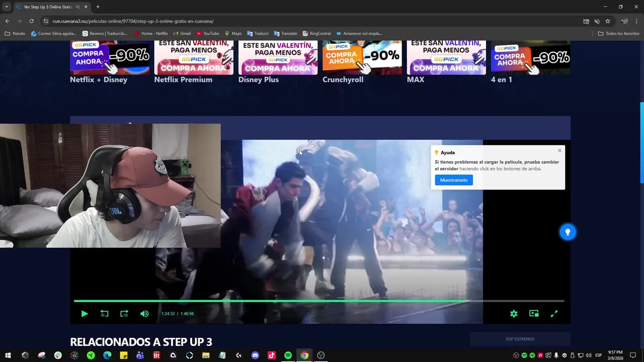The image size is (644, 362).
Task: Open the Netflix + Disney offer
Action: [99, 79]
